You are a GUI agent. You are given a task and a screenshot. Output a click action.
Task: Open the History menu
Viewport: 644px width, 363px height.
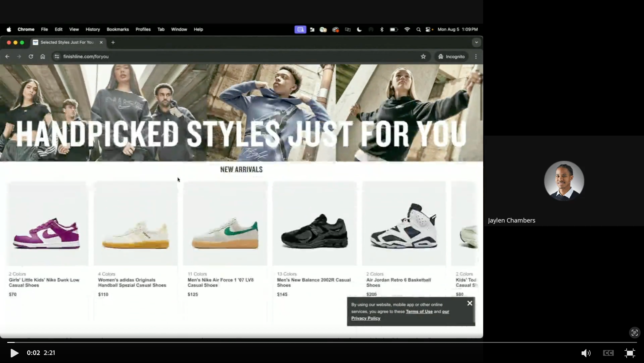click(x=93, y=30)
